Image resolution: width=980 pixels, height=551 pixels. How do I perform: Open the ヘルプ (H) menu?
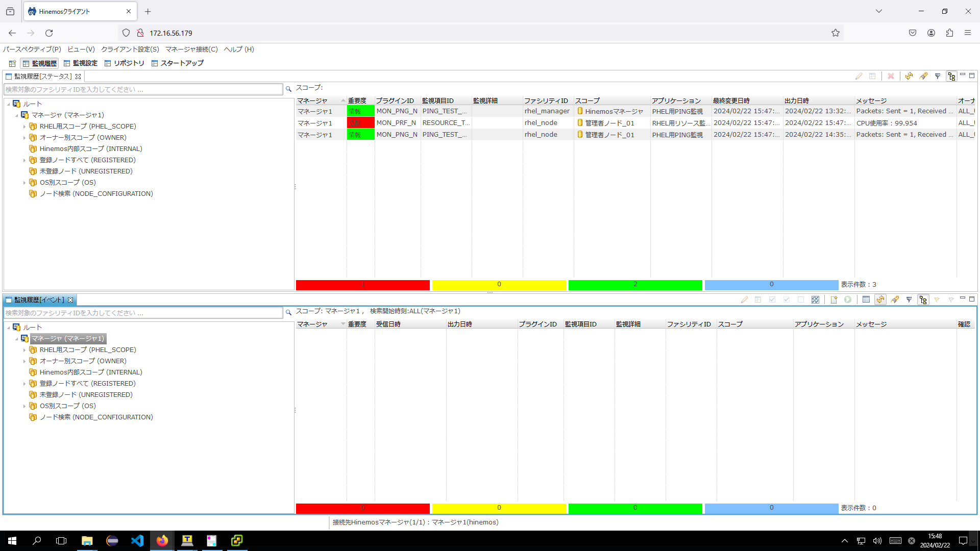[239, 49]
